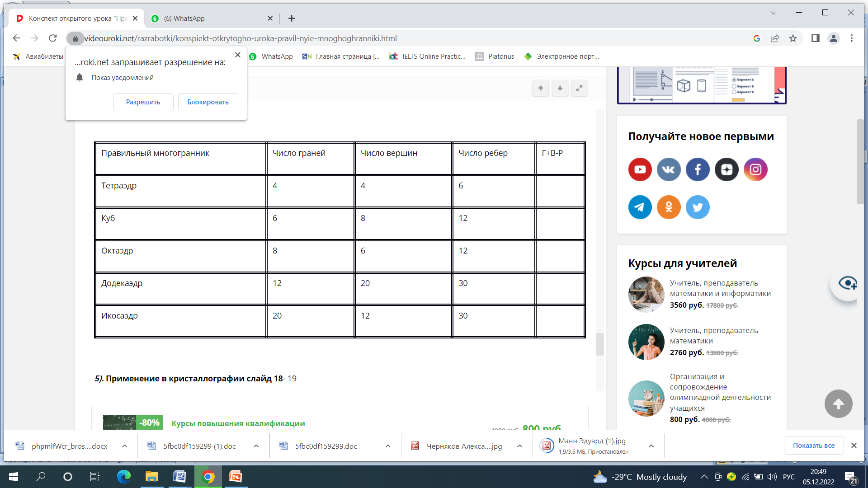868x488 pixels.
Task: Open menu for 5fbc0df159299.doc download
Action: click(x=388, y=446)
